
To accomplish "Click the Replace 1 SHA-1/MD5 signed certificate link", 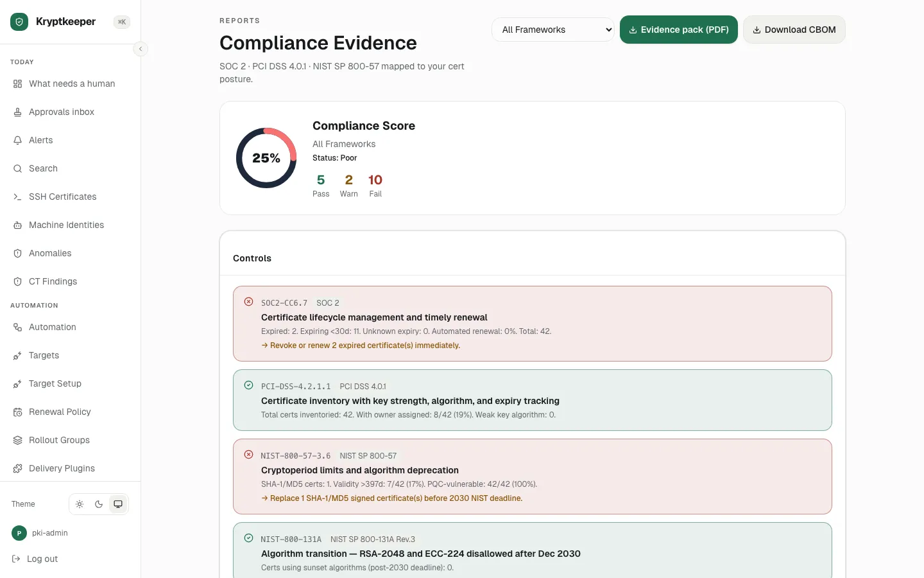I will point(391,498).
